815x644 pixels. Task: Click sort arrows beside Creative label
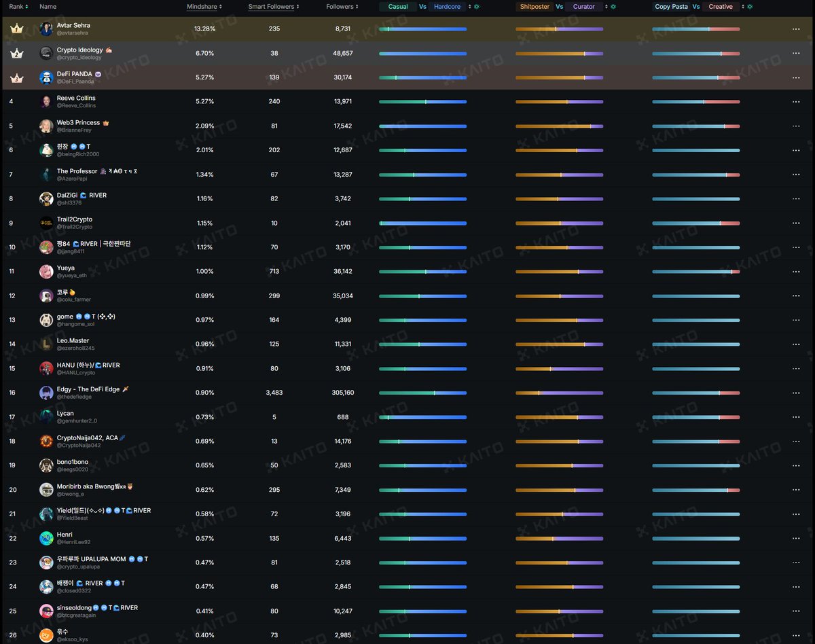[x=743, y=7]
